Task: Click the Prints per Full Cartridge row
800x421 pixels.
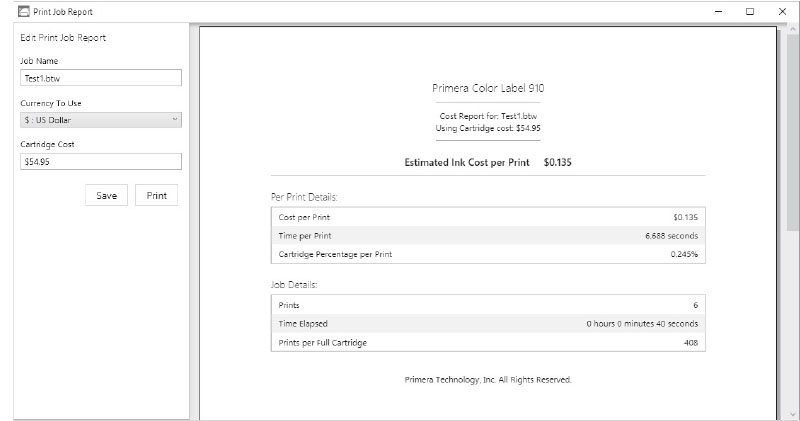Action: [x=488, y=342]
